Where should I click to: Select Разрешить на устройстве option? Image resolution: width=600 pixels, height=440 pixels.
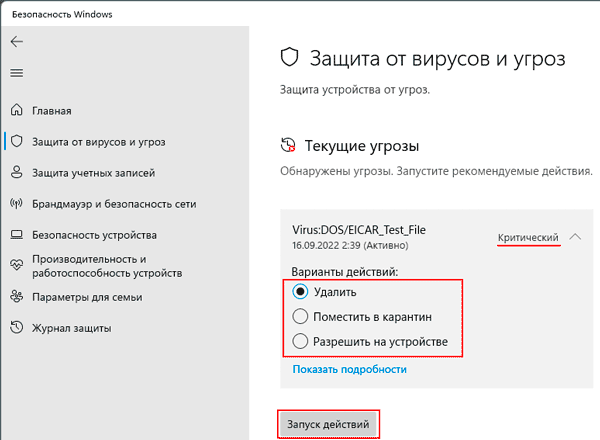pos(300,341)
